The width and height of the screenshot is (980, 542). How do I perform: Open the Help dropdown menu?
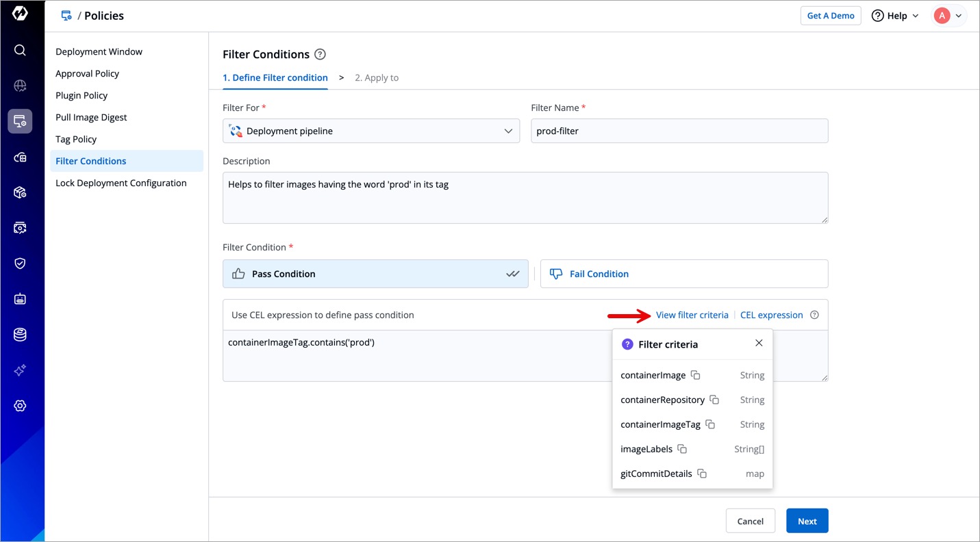(895, 16)
